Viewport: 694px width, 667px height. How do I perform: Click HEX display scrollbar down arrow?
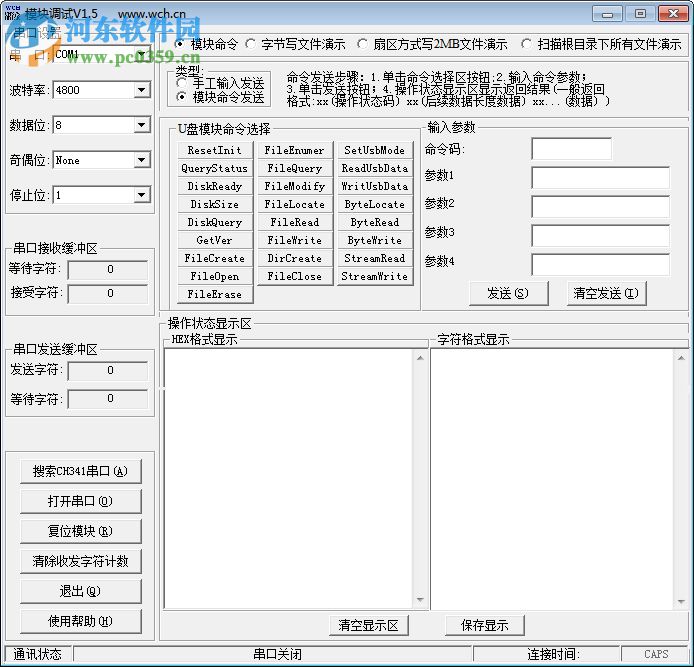420,600
